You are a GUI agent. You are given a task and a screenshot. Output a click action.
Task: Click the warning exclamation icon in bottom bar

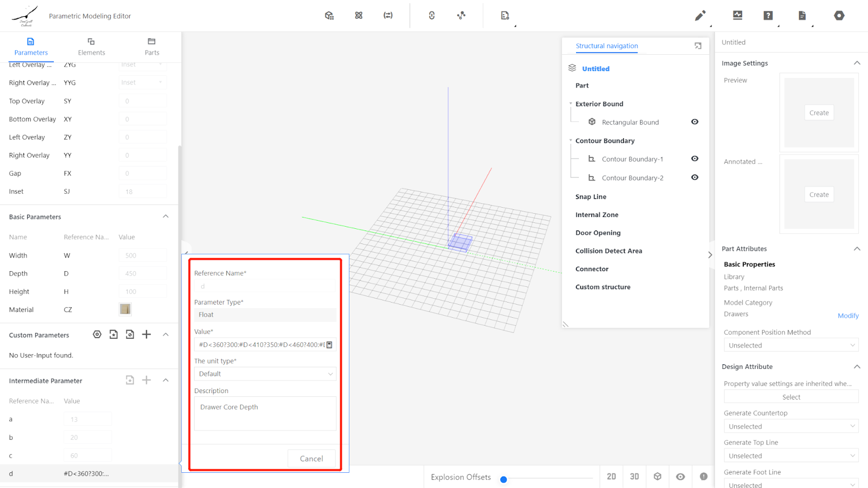(x=704, y=477)
